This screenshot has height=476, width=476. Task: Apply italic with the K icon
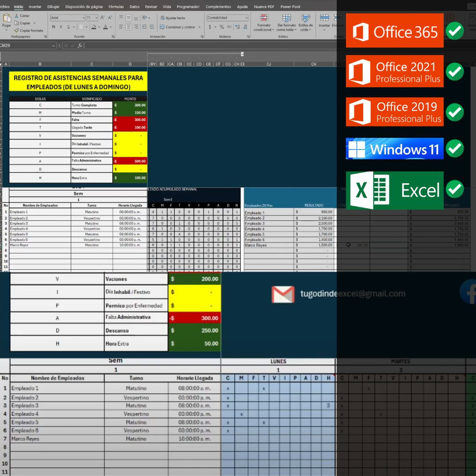pos(61,27)
